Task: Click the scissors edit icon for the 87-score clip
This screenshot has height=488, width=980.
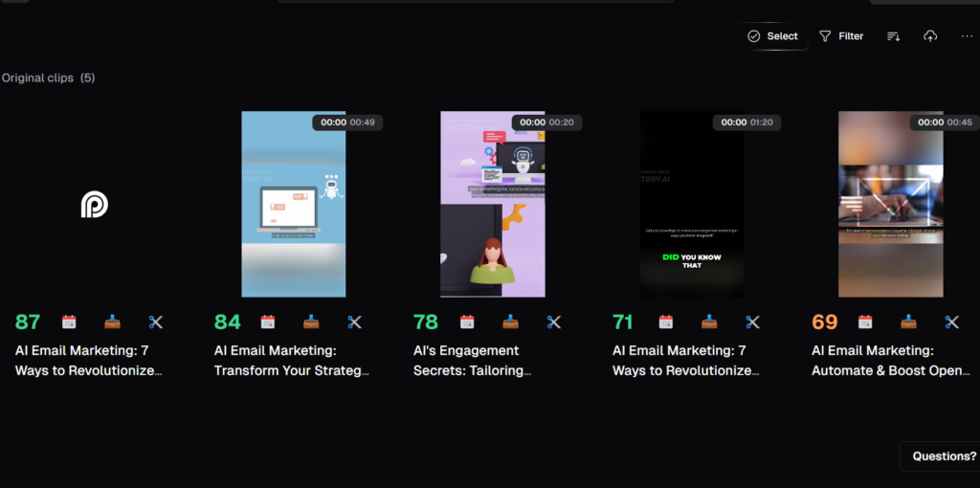Action: point(156,322)
